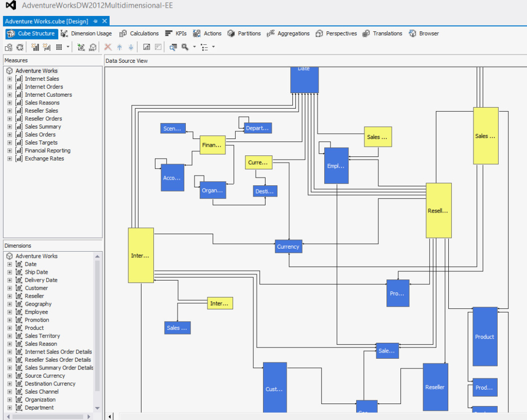Select the Destination Currency dimension
The image size is (527, 420).
50,383
